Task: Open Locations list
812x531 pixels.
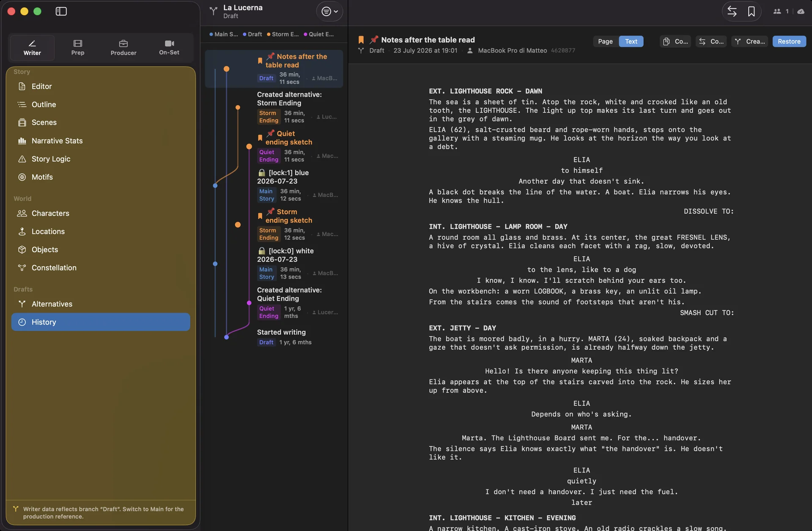Action: pyautogui.click(x=101, y=231)
